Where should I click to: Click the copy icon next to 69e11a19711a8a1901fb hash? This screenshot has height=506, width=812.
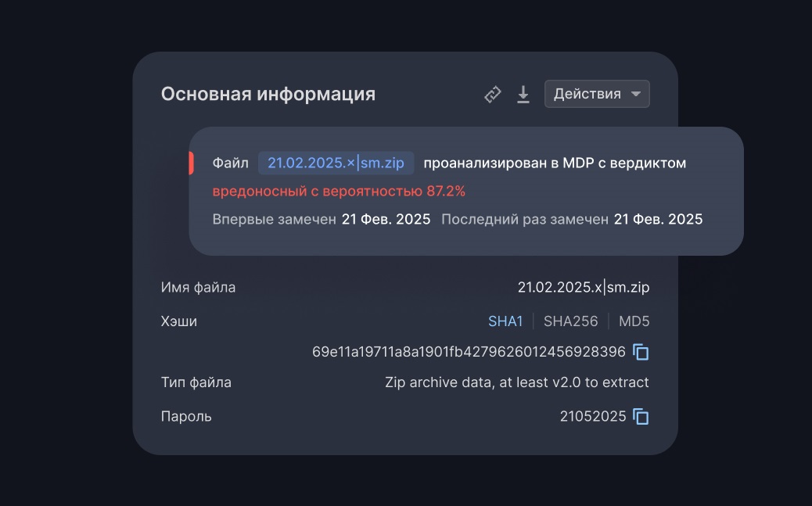(641, 352)
